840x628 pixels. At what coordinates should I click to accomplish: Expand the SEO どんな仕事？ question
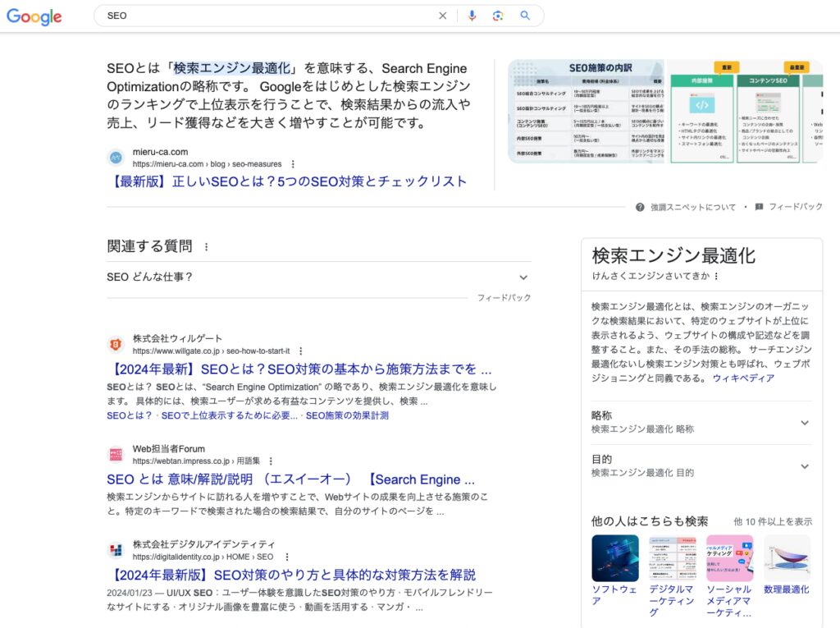[x=319, y=277]
